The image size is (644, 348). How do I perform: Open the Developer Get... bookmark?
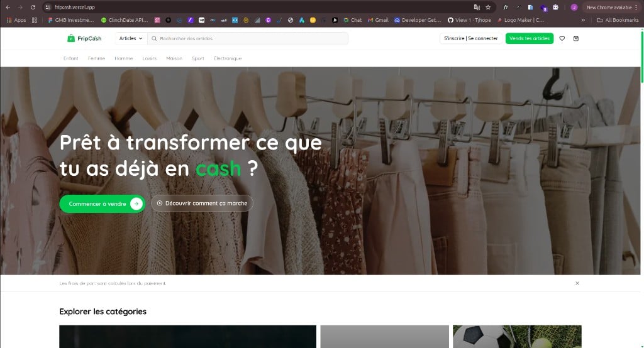(418, 19)
